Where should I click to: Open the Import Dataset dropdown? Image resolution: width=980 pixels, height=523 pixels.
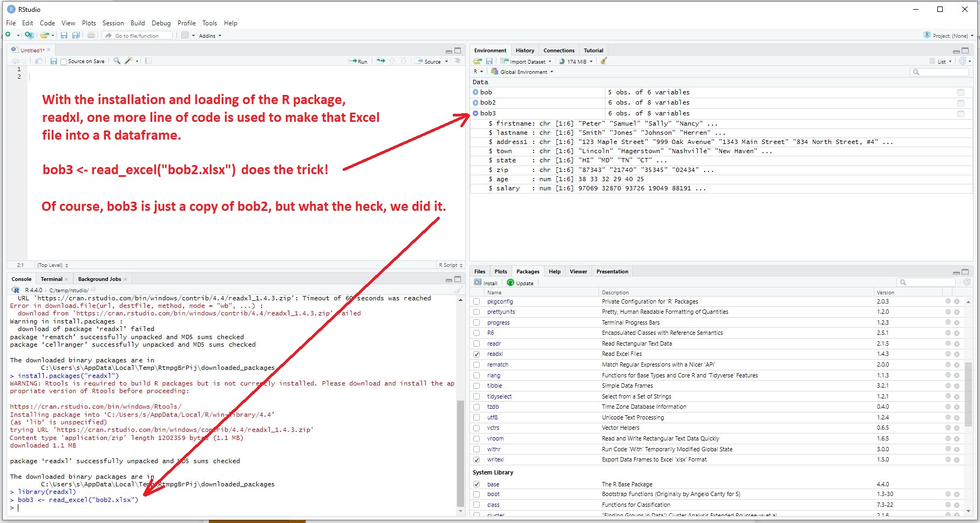tap(526, 61)
